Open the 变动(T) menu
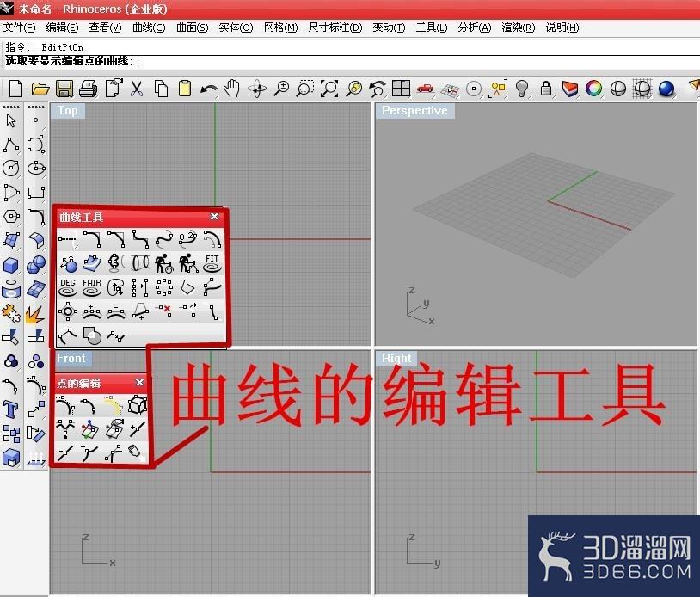Screen dimensions: 700x597 point(389,28)
